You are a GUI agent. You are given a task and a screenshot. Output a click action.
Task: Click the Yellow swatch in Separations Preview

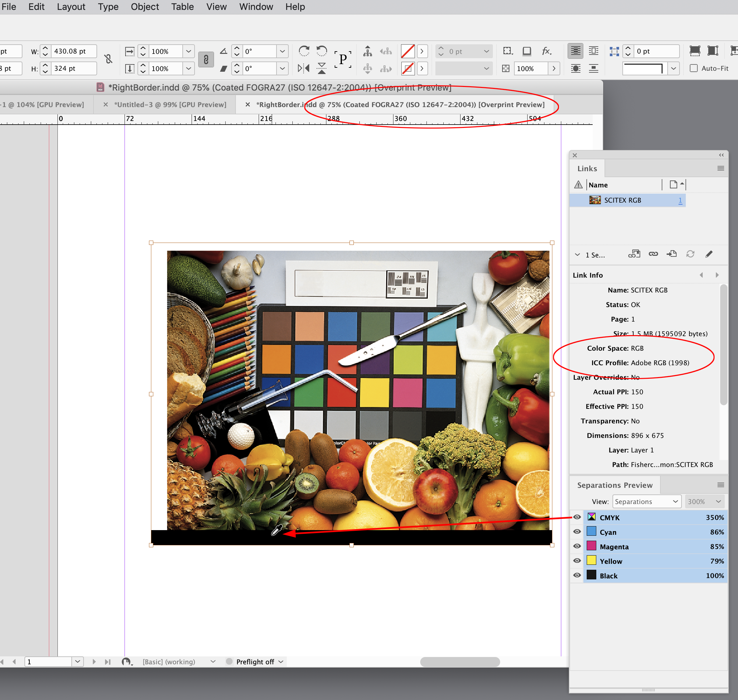pyautogui.click(x=591, y=561)
